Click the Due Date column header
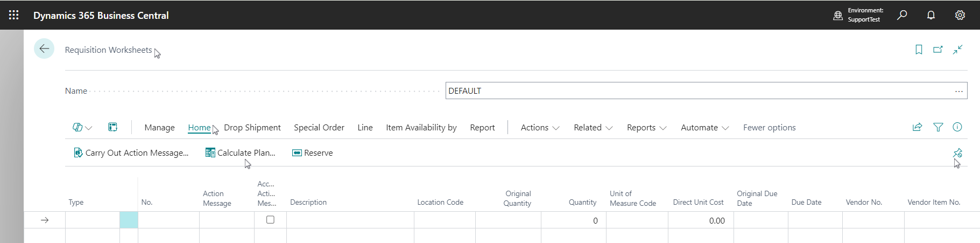This screenshot has width=980, height=243. 806,203
